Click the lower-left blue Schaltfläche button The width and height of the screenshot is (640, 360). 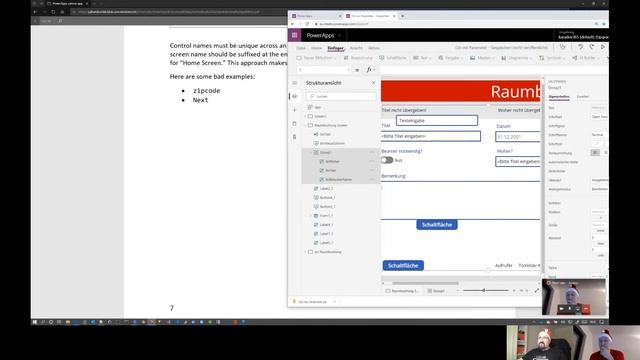tap(403, 266)
